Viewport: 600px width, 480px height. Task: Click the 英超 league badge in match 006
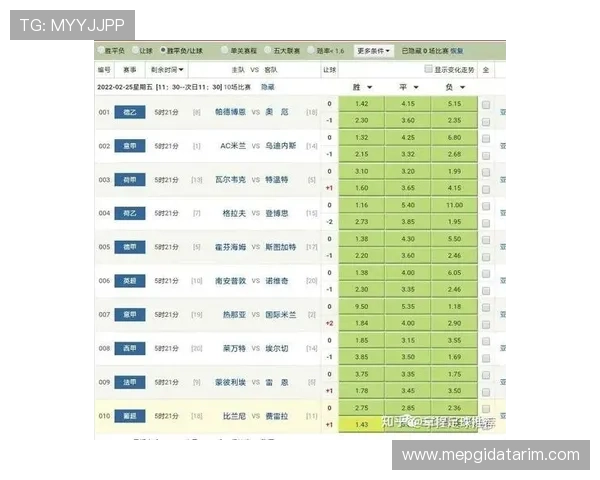(x=130, y=281)
